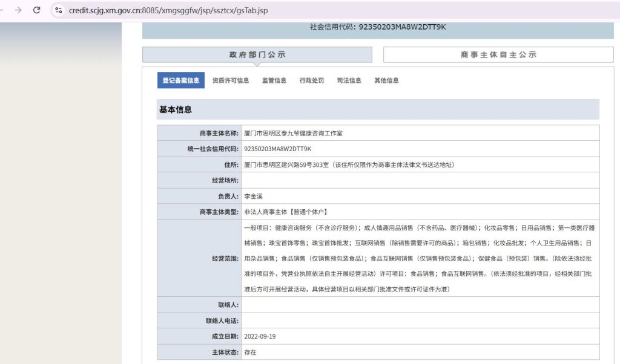The height and width of the screenshot is (364, 620).
Task: Click the address 厦门市思明区建兴路59号303室
Action: coord(286,165)
